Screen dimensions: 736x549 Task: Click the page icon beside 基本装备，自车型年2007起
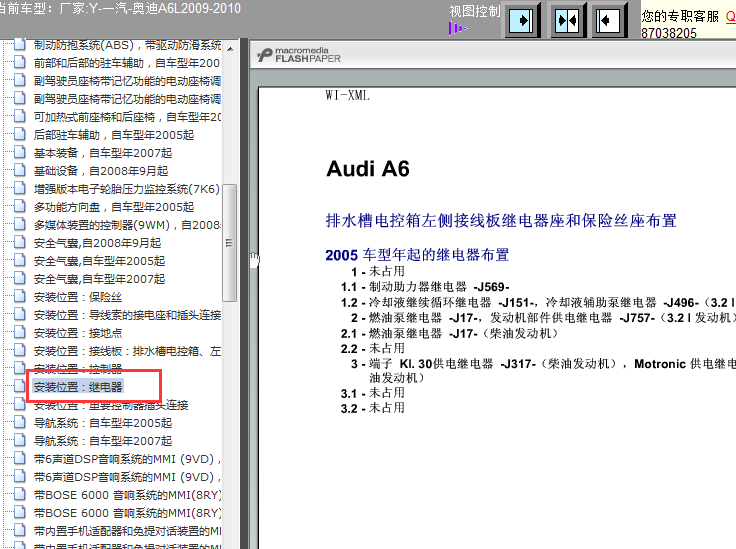(19, 152)
